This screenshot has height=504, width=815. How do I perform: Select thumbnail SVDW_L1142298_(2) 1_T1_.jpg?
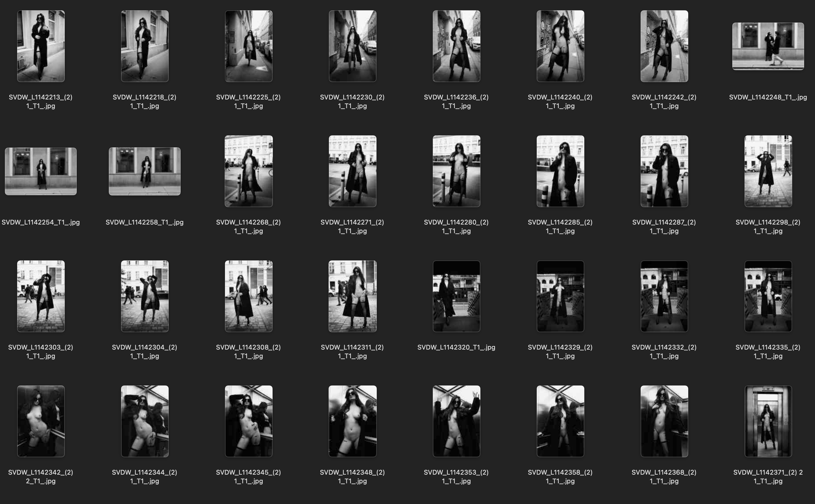768,171
